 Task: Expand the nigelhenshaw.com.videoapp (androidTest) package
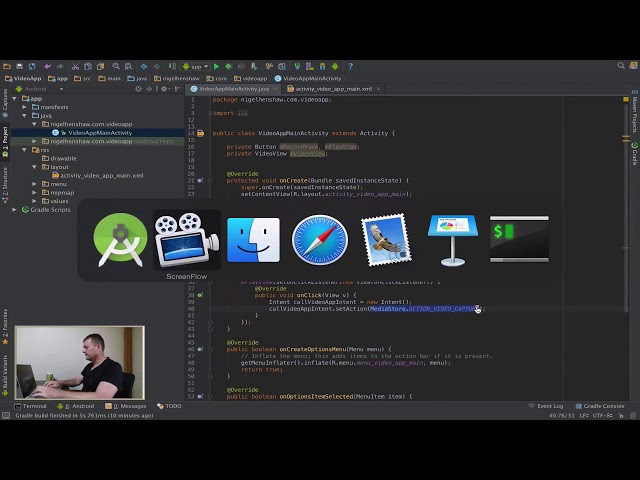pos(34,141)
